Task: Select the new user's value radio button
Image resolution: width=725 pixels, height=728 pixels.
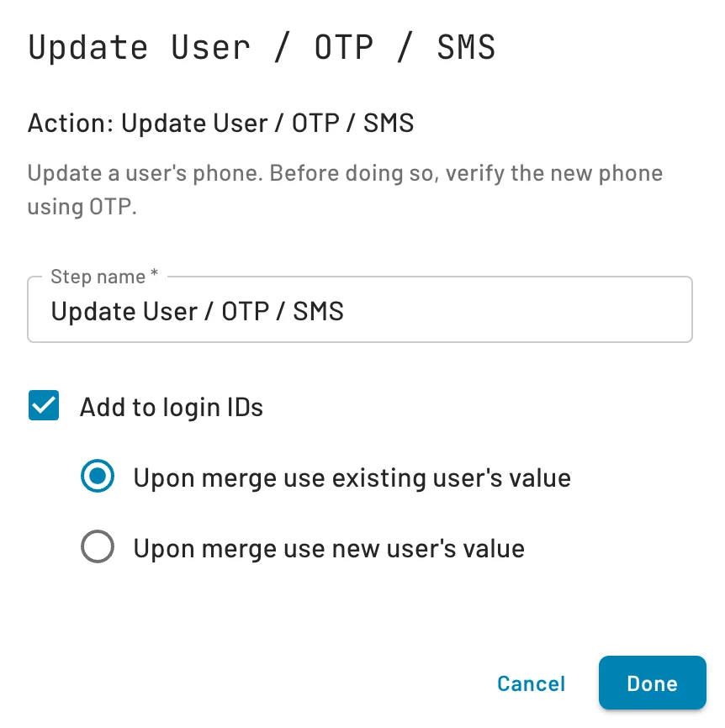Action: [x=98, y=548]
